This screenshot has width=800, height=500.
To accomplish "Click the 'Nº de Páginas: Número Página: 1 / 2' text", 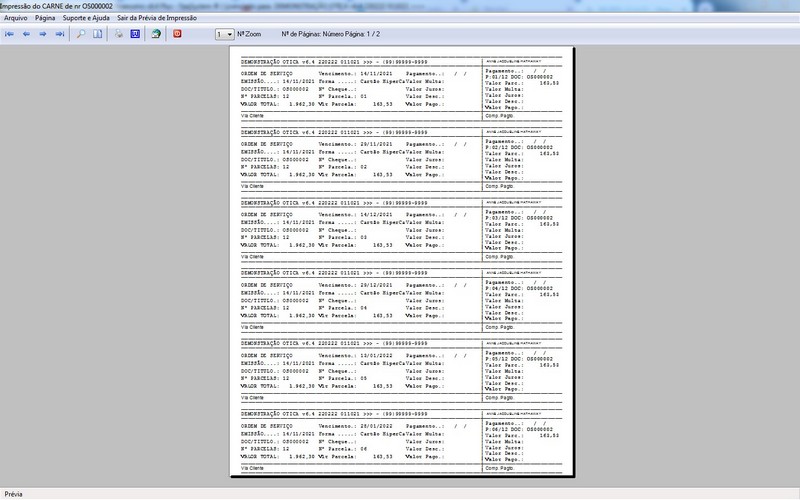I will point(331,34).
